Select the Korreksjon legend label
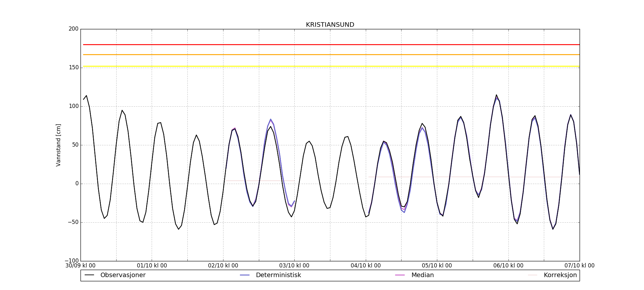This screenshot has width=644, height=290. 560,275
